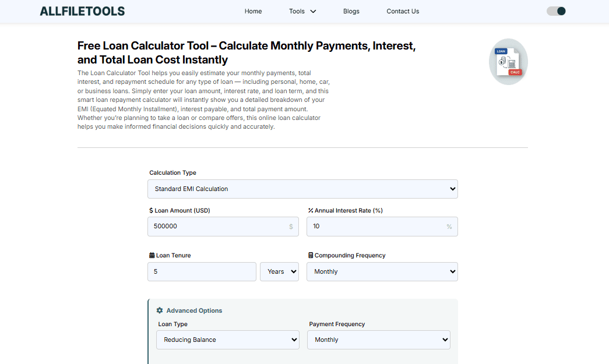
Task: Focus the Annual Interest Rate field
Action: click(x=376, y=226)
